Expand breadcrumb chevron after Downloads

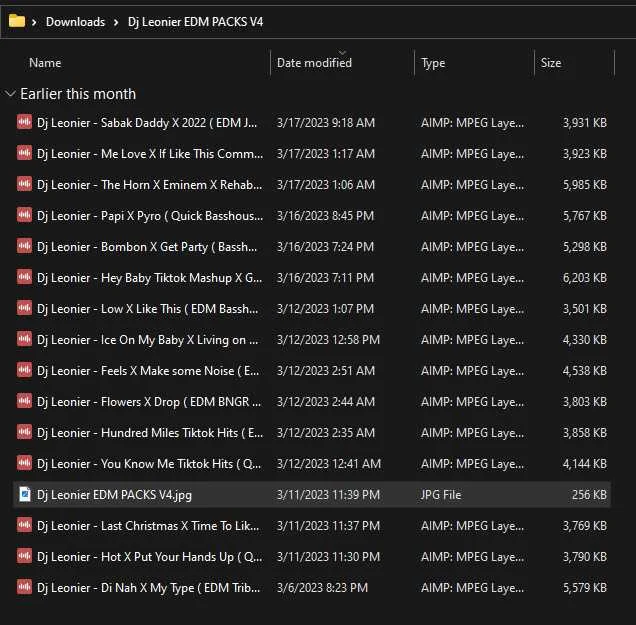click(116, 22)
